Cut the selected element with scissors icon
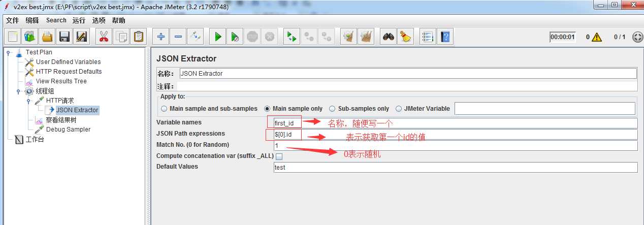This screenshot has height=225, width=644. click(x=104, y=37)
